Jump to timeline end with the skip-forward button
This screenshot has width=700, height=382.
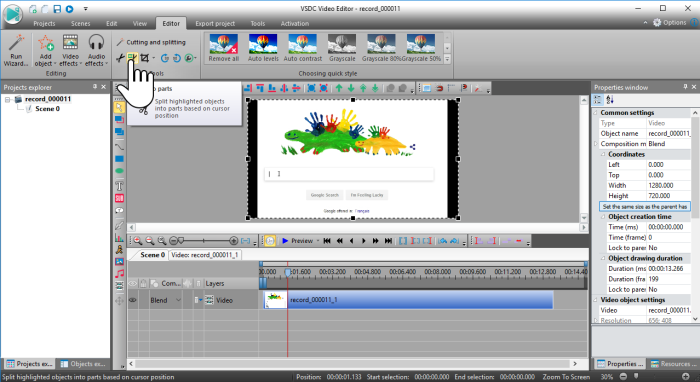coord(388,241)
